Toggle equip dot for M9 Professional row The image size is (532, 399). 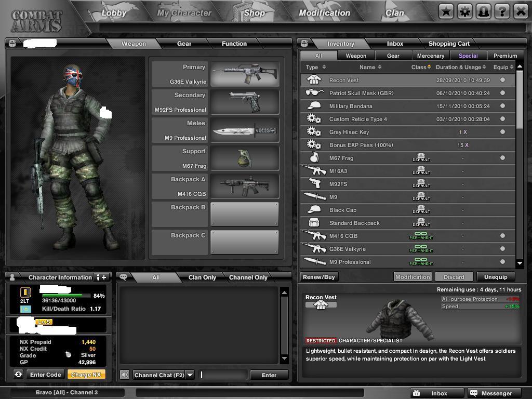pyautogui.click(x=502, y=262)
